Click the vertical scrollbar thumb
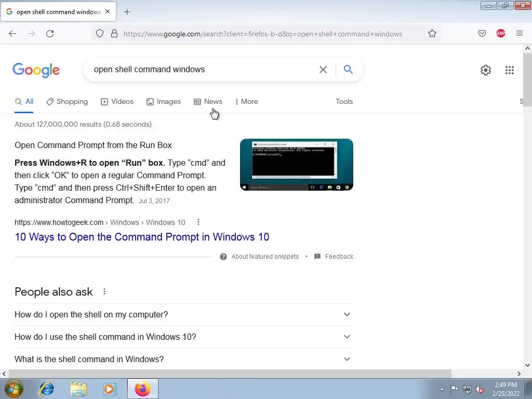Image resolution: width=532 pixels, height=399 pixels. [x=527, y=79]
